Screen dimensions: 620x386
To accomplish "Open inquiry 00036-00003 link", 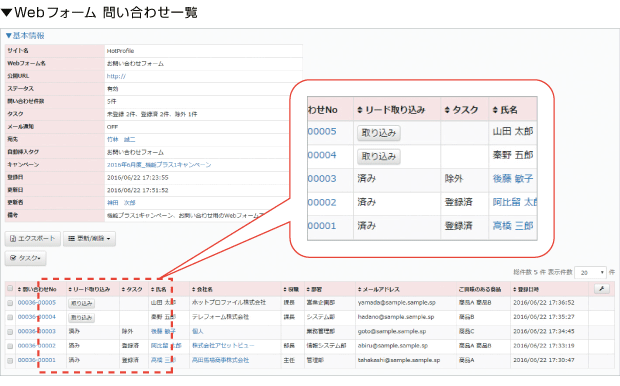I will [37, 331].
